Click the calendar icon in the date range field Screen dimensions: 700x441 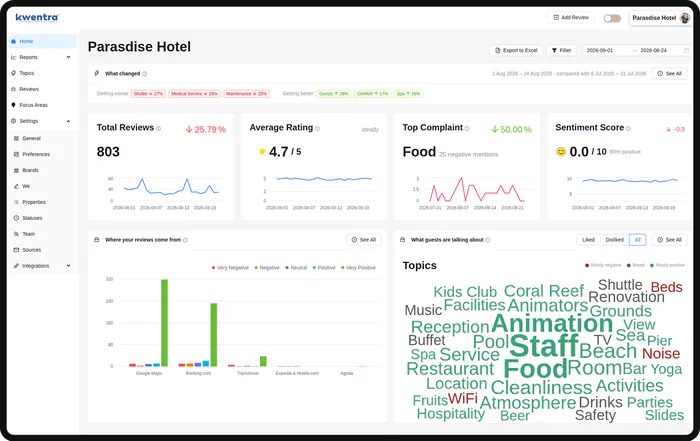click(x=687, y=50)
